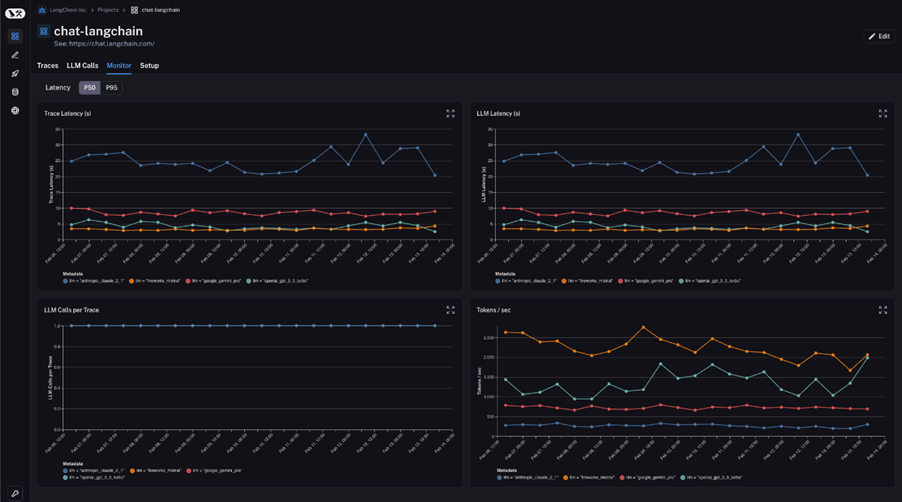Click the Trace Latency (s) chart title
Screen dimensions: 902x502
coord(67,114)
